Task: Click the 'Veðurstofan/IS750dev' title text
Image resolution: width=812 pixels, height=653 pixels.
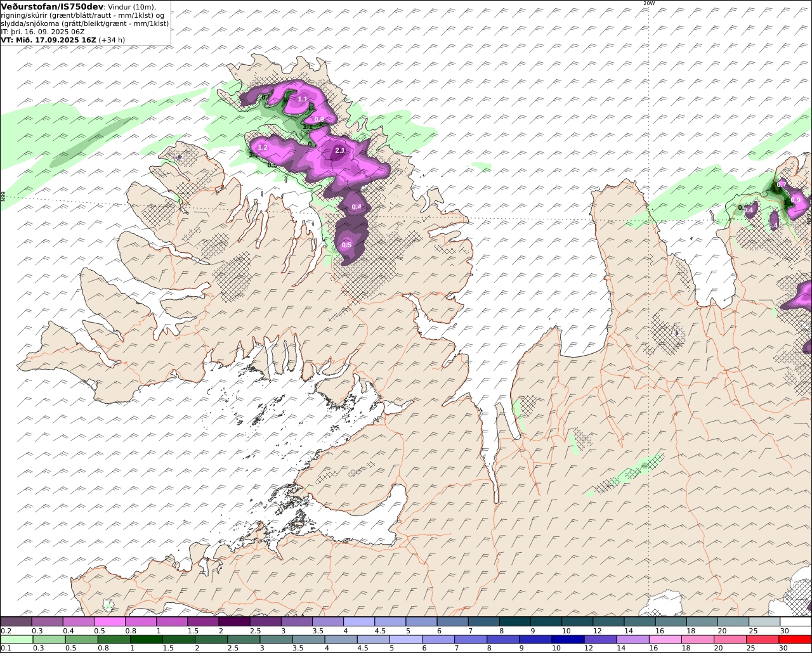Action: 52,6
